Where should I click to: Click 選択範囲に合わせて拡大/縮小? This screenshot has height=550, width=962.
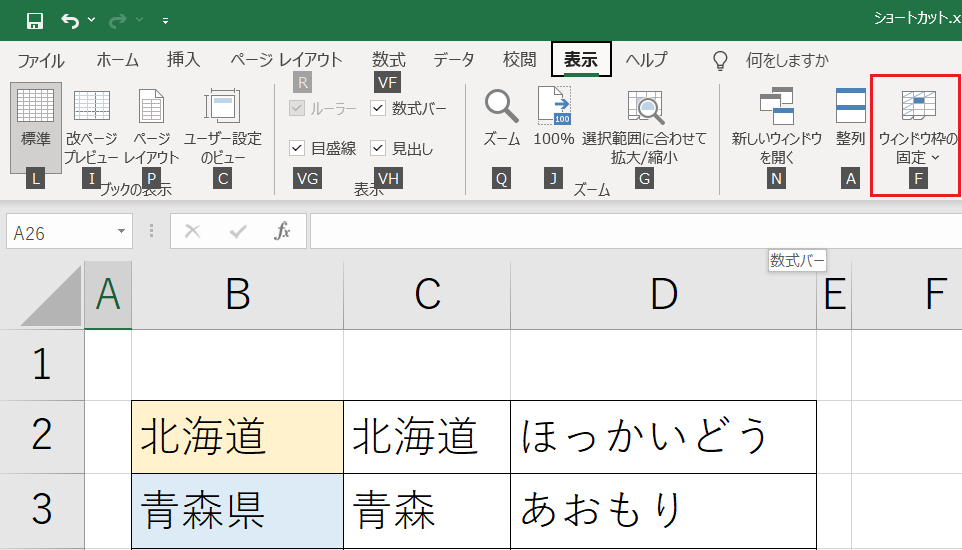(x=644, y=128)
